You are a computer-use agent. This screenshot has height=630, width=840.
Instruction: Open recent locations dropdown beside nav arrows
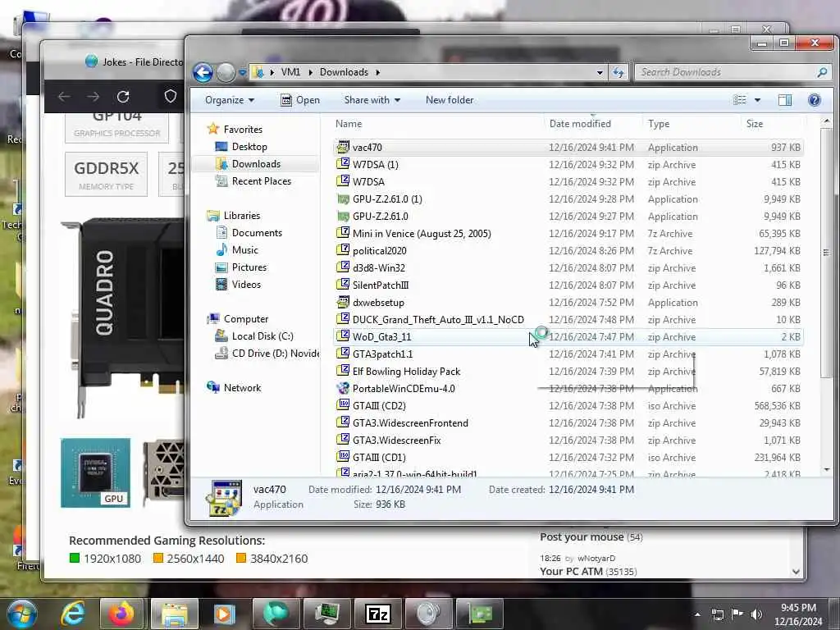coord(243,72)
